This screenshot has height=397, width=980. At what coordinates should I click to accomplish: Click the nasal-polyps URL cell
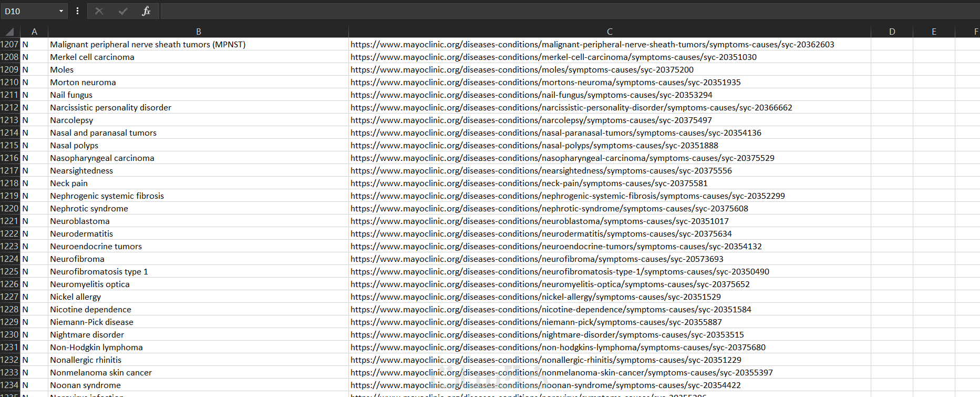coord(610,145)
